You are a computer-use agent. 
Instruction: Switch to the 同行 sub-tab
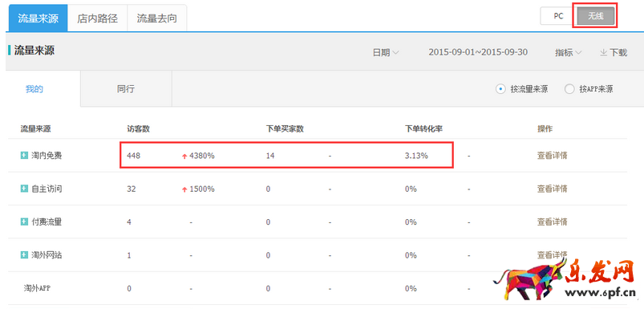tap(126, 89)
